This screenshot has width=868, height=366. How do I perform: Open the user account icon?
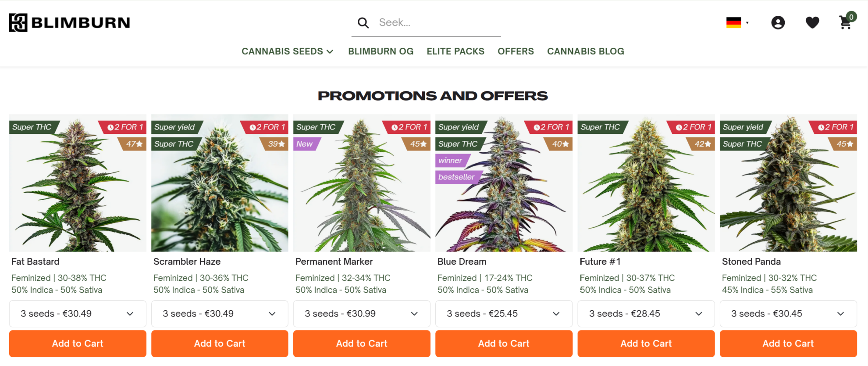pos(778,23)
